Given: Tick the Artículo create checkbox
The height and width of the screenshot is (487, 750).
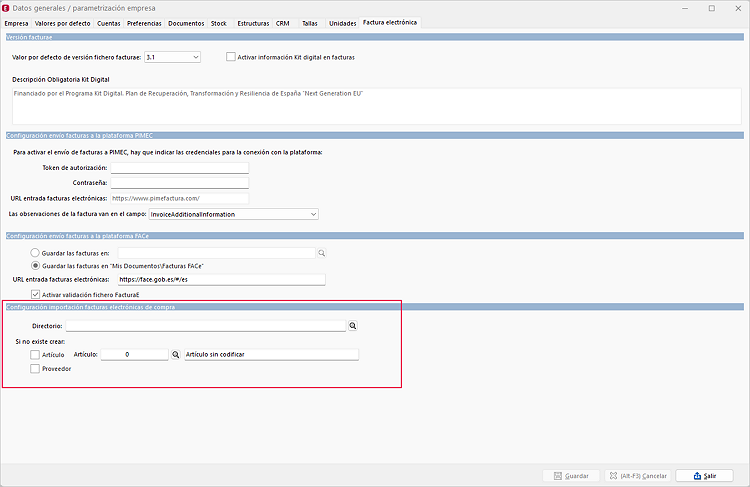Looking at the screenshot, I should coord(35,354).
